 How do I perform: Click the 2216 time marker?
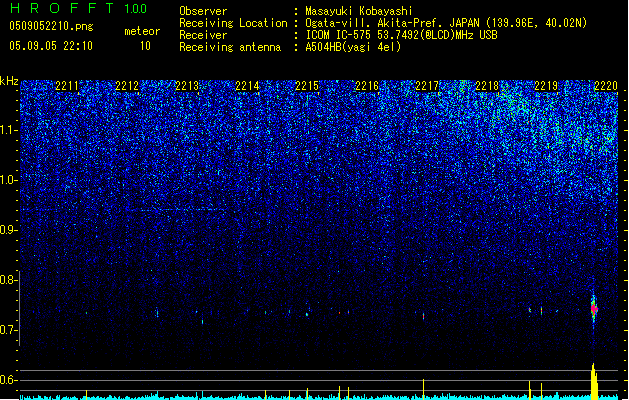[x=367, y=86]
